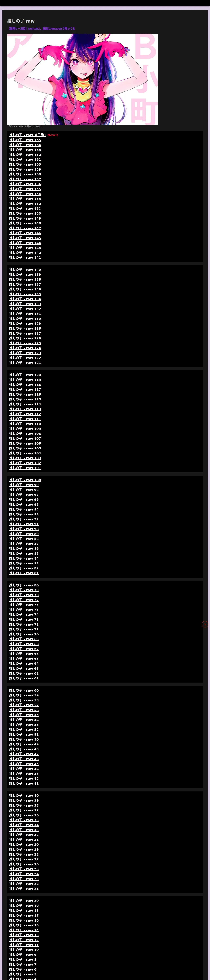
Task: Select chapter raw 100
Action: pos(25,480)
